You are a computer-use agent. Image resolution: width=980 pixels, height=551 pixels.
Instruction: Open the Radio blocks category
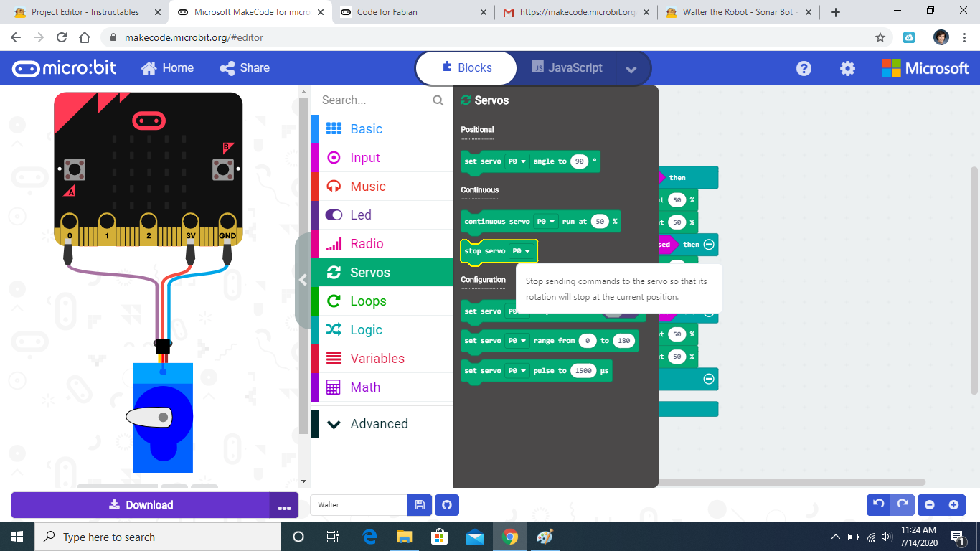382,244
